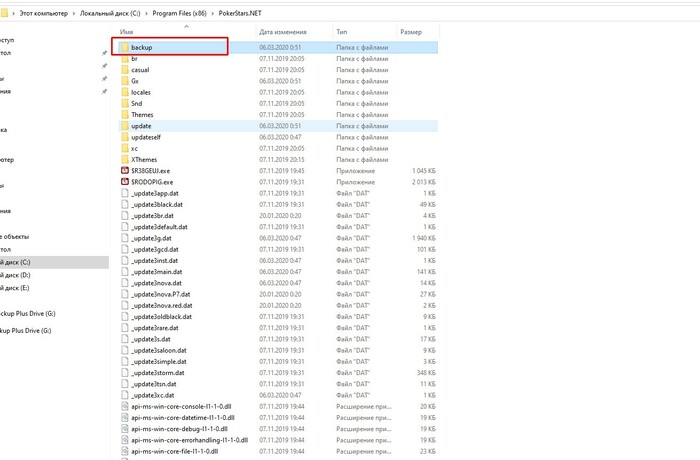The height and width of the screenshot is (460, 700).
Task: Select the Gx folder icon
Action: (125, 81)
